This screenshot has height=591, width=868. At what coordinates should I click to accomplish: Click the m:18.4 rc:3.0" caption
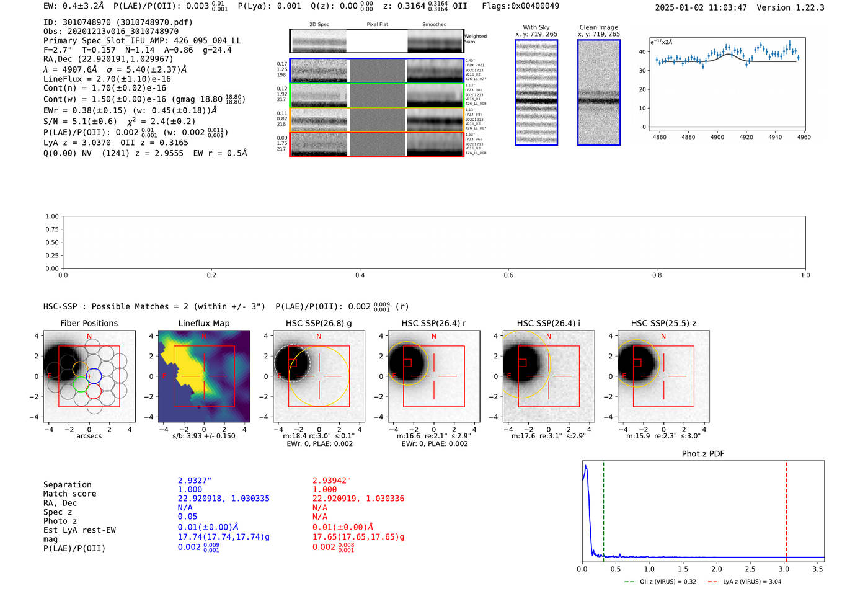tap(319, 436)
